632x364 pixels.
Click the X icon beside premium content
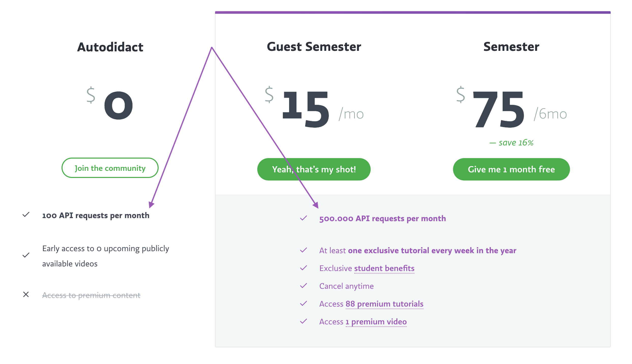tap(26, 294)
